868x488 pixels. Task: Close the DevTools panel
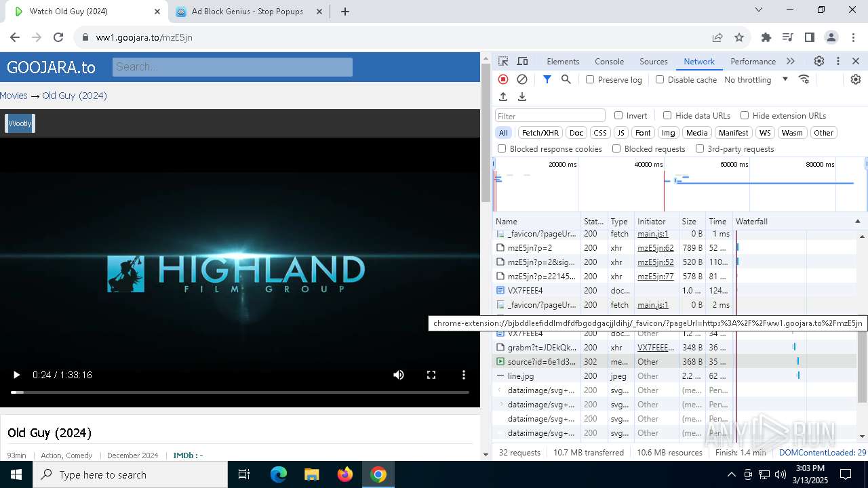pos(856,61)
